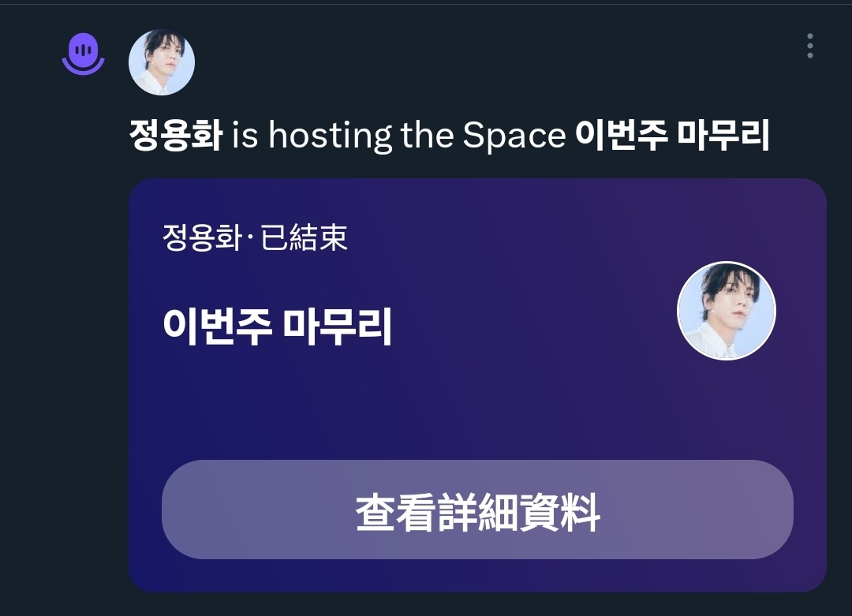Click the 已結束 ended status label
This screenshot has height=616, width=852.
pos(305,237)
